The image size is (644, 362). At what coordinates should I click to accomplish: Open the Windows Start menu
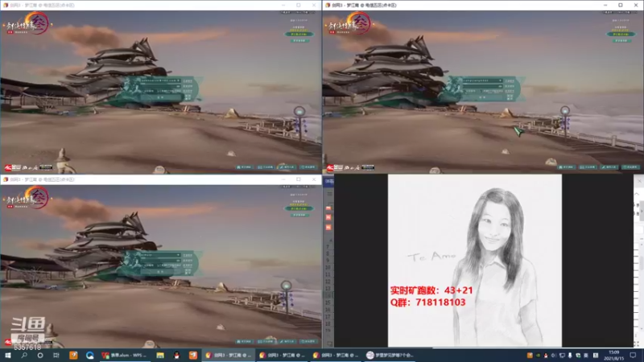pos(8,356)
